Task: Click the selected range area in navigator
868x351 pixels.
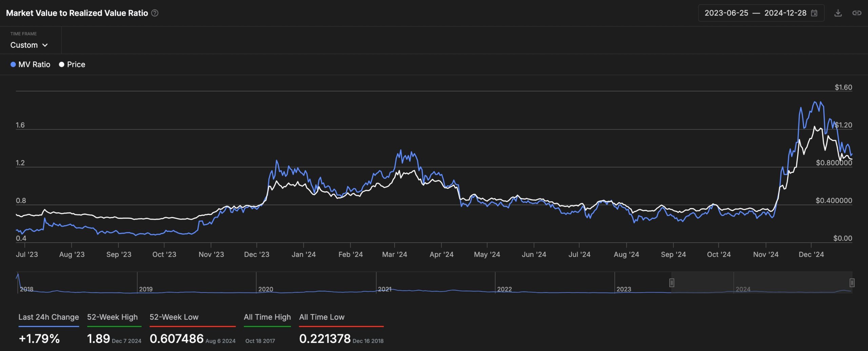Action: tap(762, 282)
